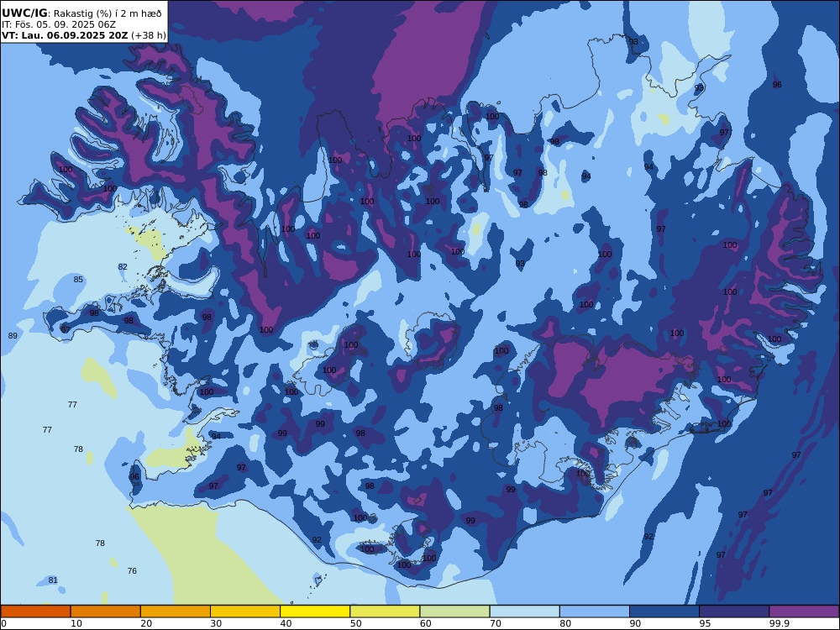Click the 90–95 medium blue legend swatch
Viewport: 840px width, 630px height.
coord(664,612)
